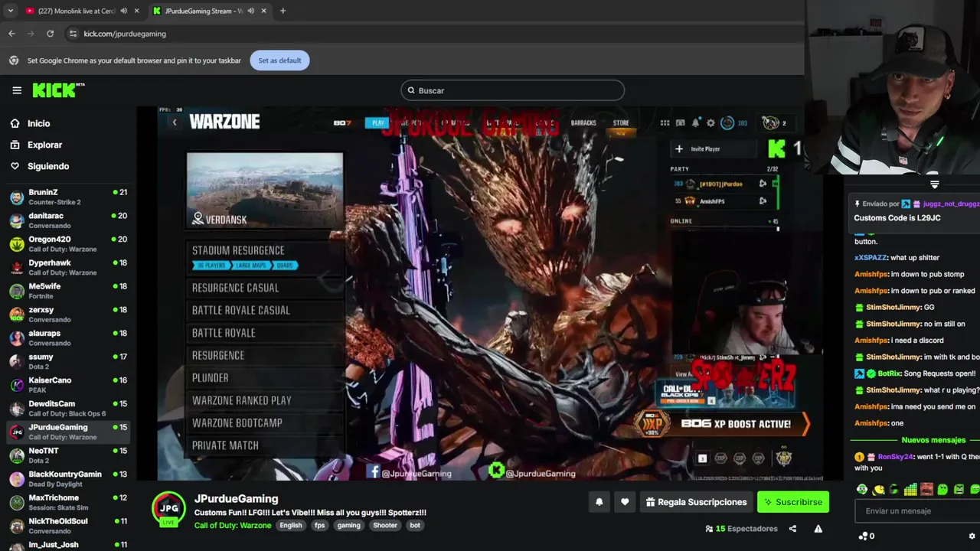This screenshot has width=980, height=551.
Task: Open the Kick hamburger sidebar menu
Action: click(17, 90)
